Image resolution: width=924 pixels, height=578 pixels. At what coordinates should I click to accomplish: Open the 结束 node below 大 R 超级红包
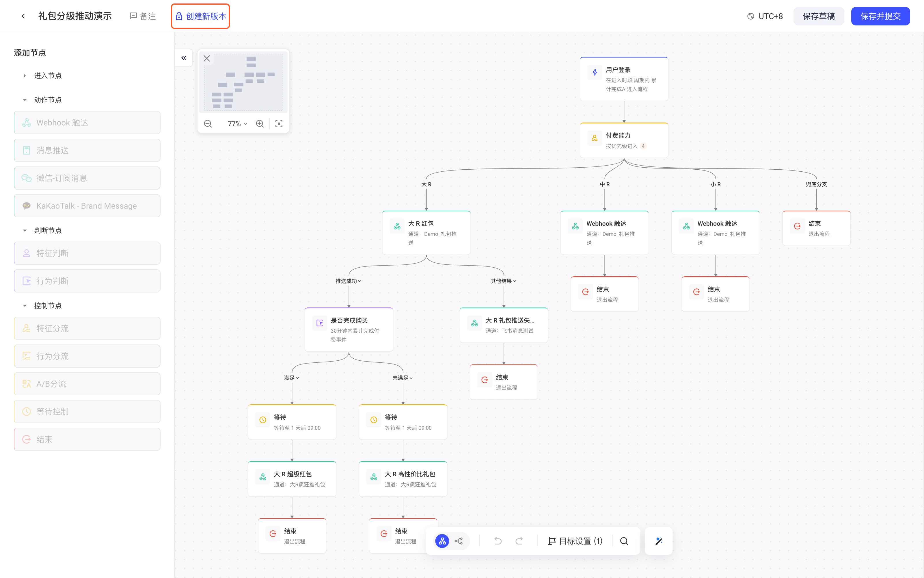[292, 536]
